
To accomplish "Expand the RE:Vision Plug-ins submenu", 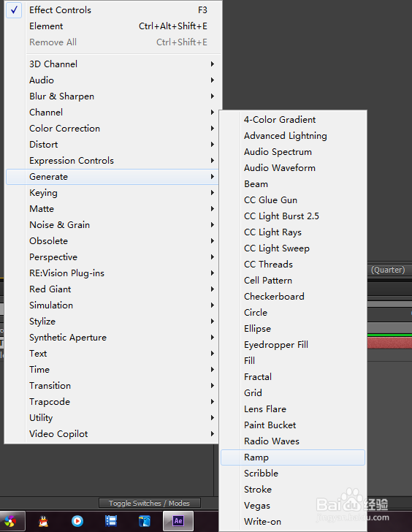I will point(113,273).
